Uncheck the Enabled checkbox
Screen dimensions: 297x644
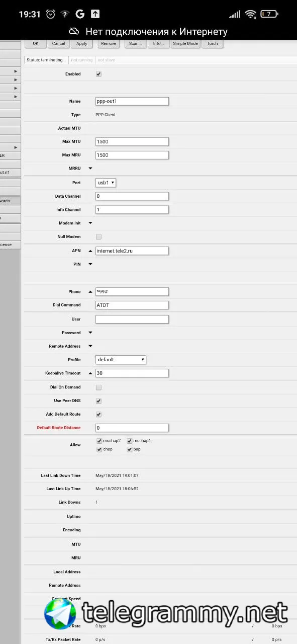(x=98, y=74)
